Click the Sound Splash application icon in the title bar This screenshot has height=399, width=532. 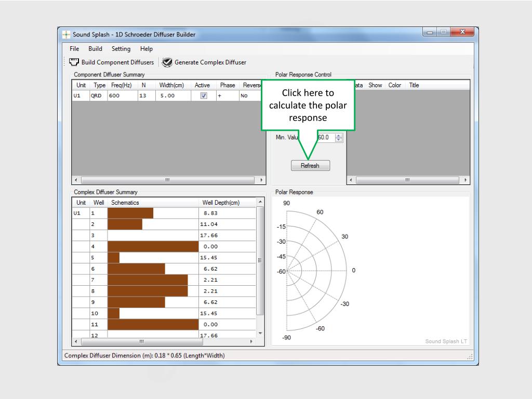(66, 35)
